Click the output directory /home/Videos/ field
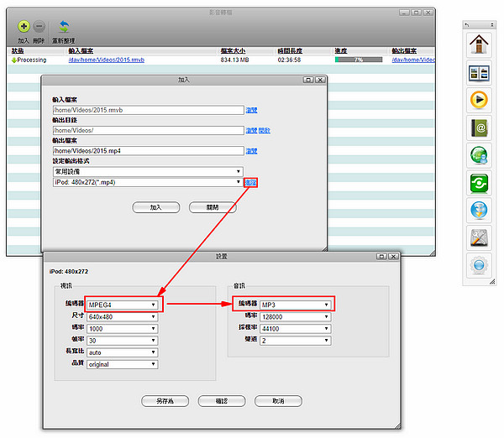504x438 pixels. [x=148, y=130]
